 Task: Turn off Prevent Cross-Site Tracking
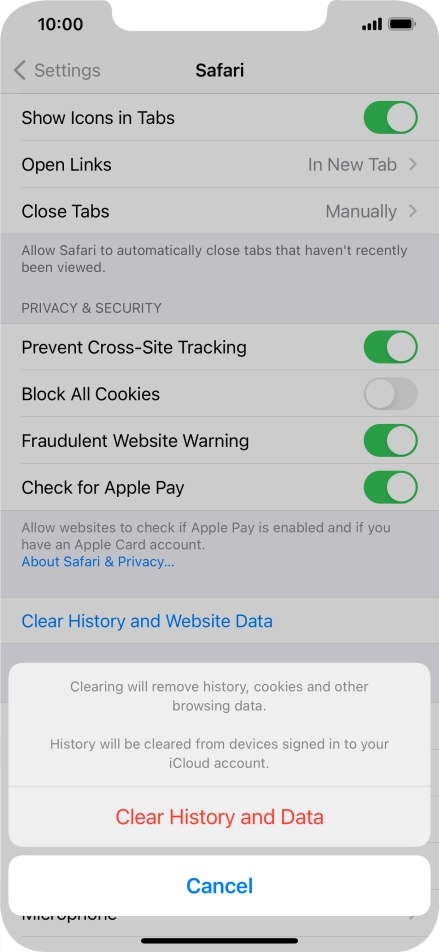pyautogui.click(x=390, y=347)
